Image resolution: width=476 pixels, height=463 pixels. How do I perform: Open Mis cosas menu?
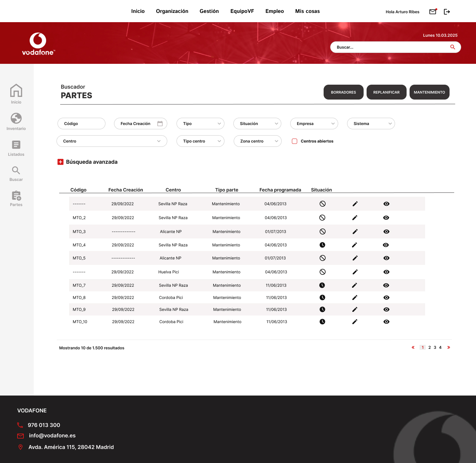(307, 11)
